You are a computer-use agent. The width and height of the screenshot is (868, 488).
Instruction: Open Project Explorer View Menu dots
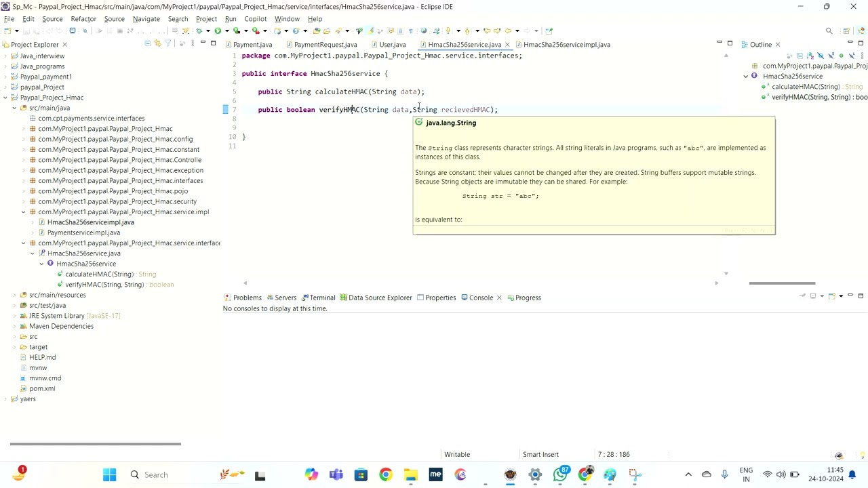[x=193, y=43]
